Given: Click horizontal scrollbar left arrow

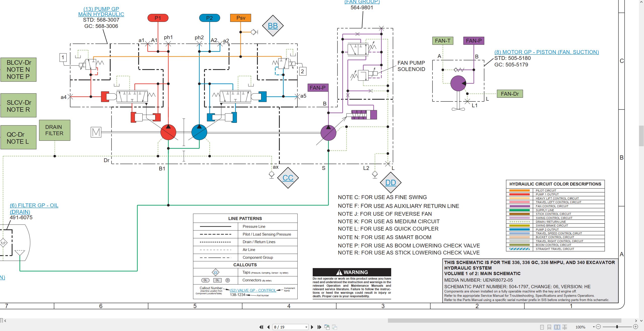Looking at the screenshot, I should pyautogui.click(x=5, y=321).
